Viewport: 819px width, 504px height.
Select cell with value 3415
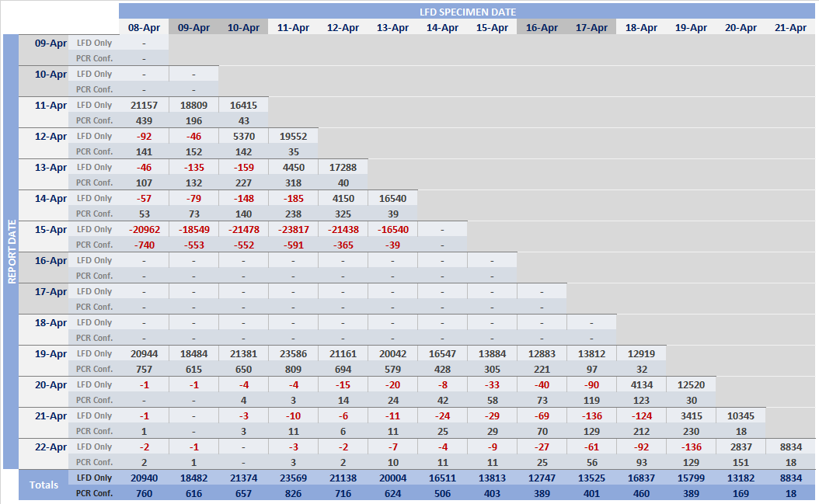691,415
